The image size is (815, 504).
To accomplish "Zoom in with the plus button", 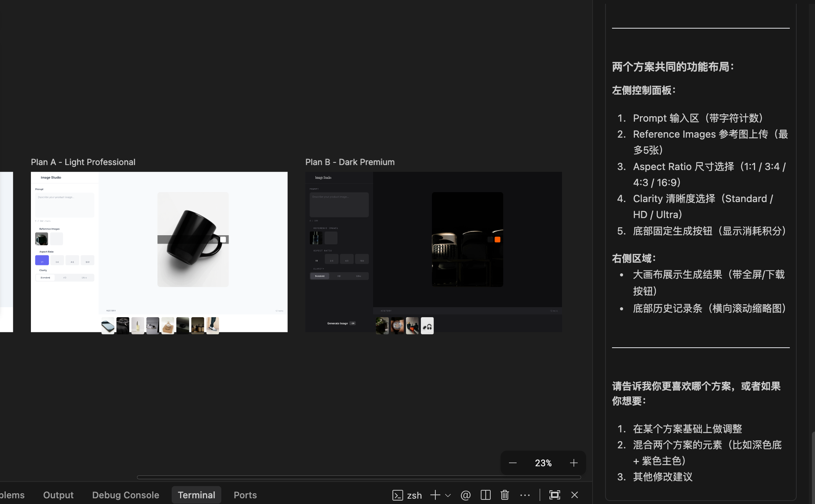I will (573, 463).
